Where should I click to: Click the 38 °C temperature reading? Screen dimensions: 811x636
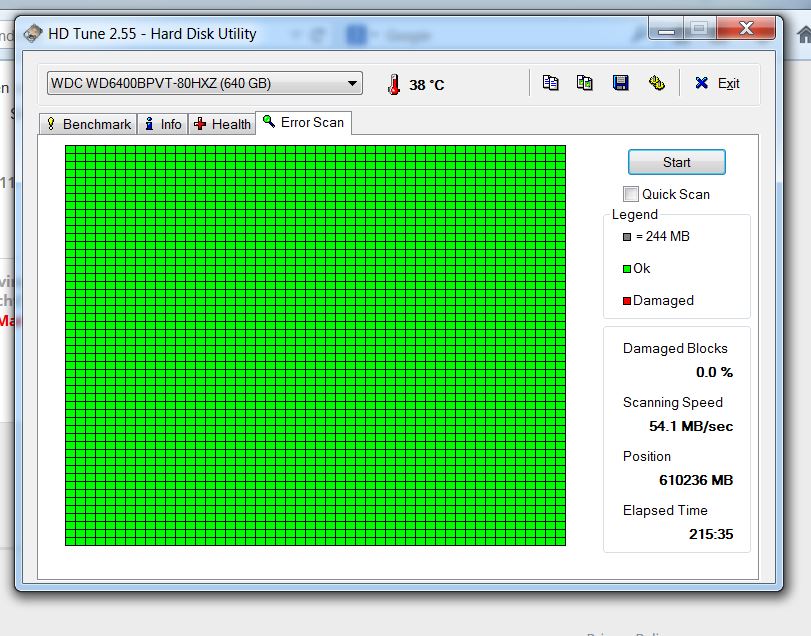[x=427, y=85]
